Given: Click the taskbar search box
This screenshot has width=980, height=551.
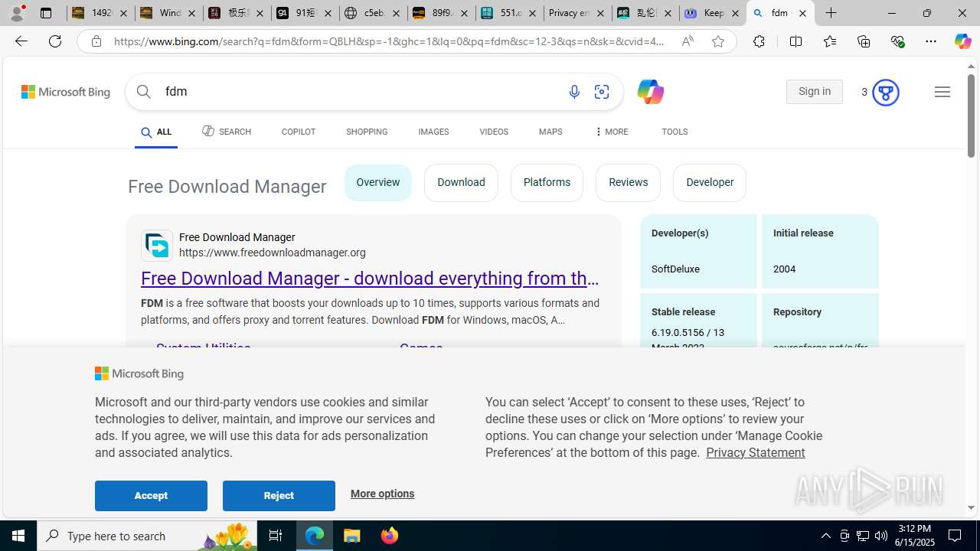Looking at the screenshot, I should [145, 536].
